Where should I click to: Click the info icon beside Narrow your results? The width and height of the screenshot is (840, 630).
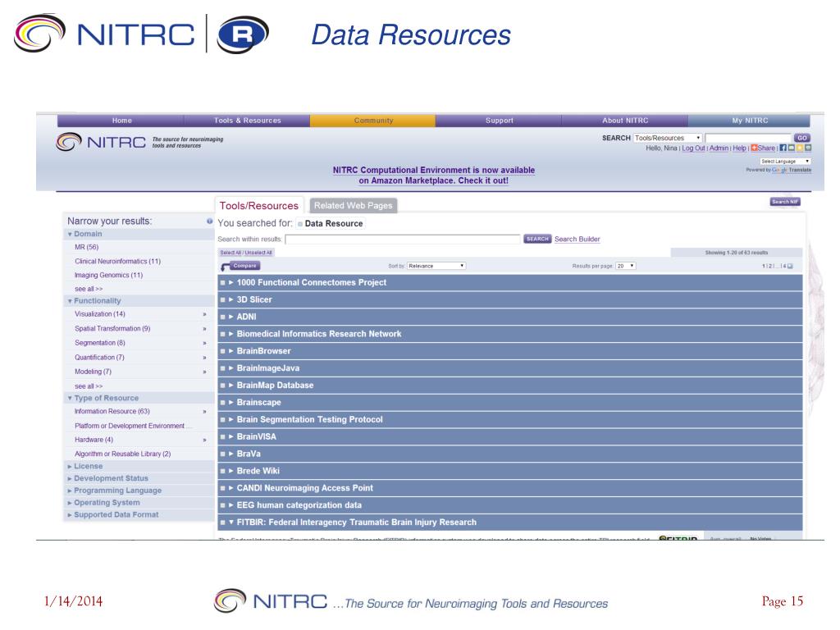click(209, 221)
